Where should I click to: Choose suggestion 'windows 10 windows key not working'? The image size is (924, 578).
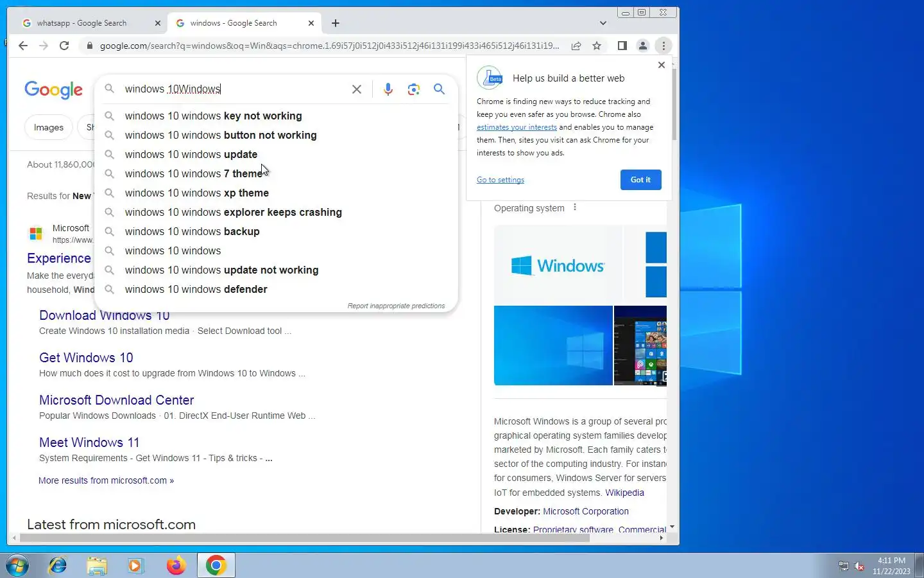276,116
